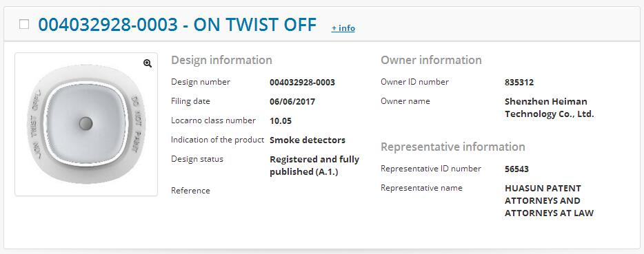The height and width of the screenshot is (254, 644).
Task: Click the design number value 004032928-0003
Action: (x=302, y=82)
